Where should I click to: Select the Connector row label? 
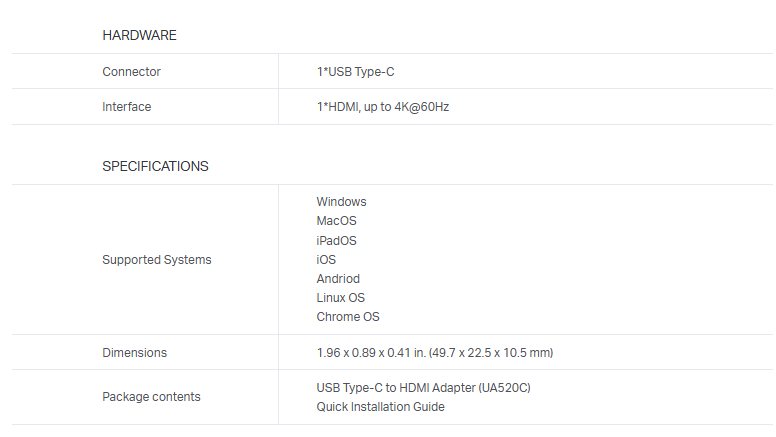point(131,72)
